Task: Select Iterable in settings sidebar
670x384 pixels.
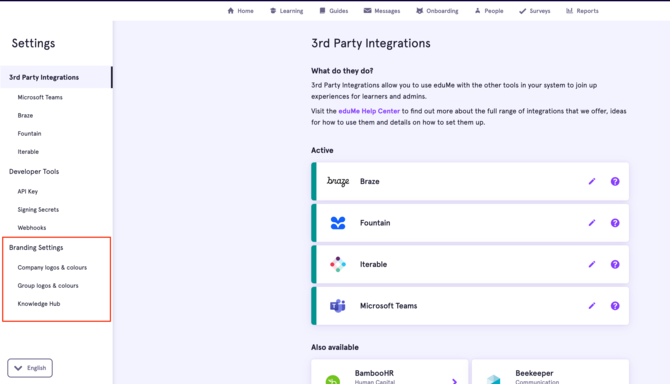Action: (28, 152)
